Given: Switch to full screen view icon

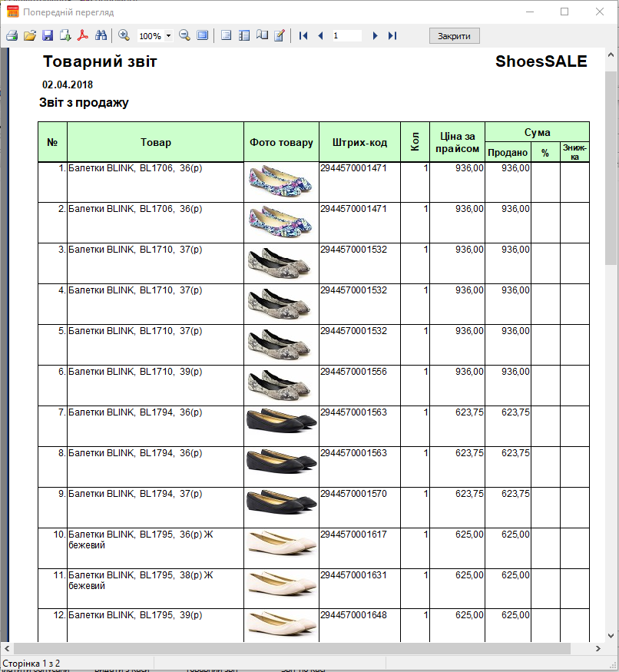Looking at the screenshot, I should 203,36.
